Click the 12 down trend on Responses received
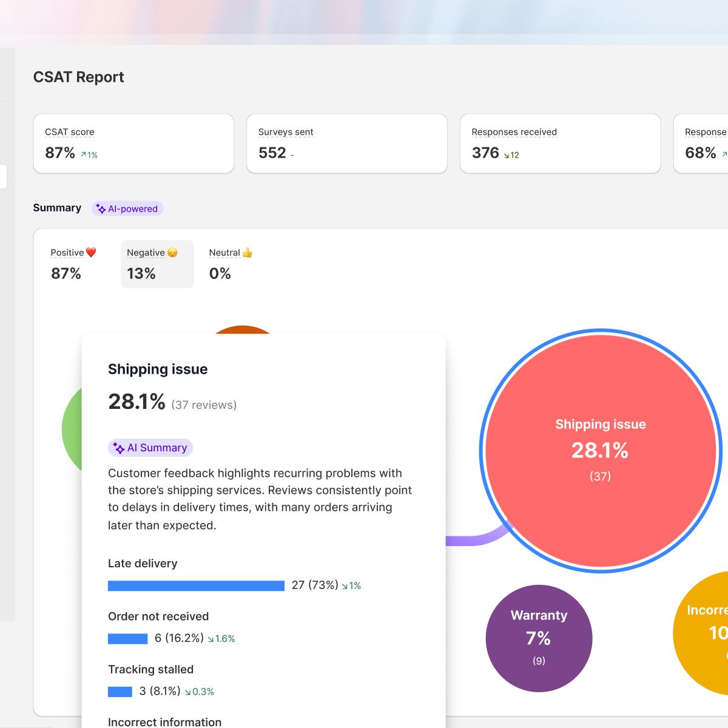 click(x=511, y=155)
